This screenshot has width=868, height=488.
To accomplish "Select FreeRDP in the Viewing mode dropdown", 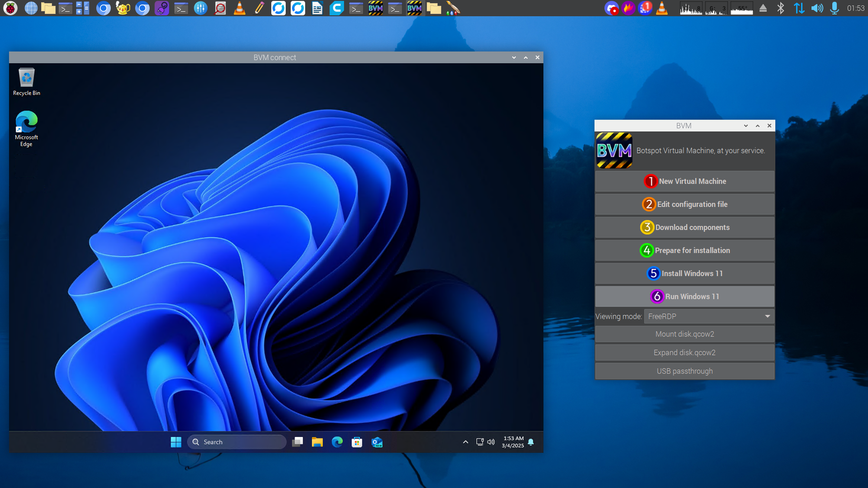I will [709, 316].
